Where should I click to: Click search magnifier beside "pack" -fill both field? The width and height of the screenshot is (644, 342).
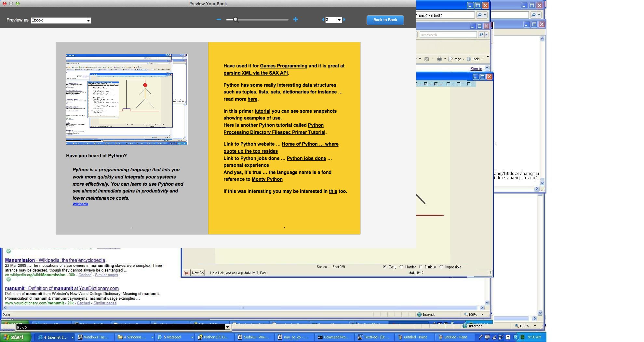click(479, 15)
